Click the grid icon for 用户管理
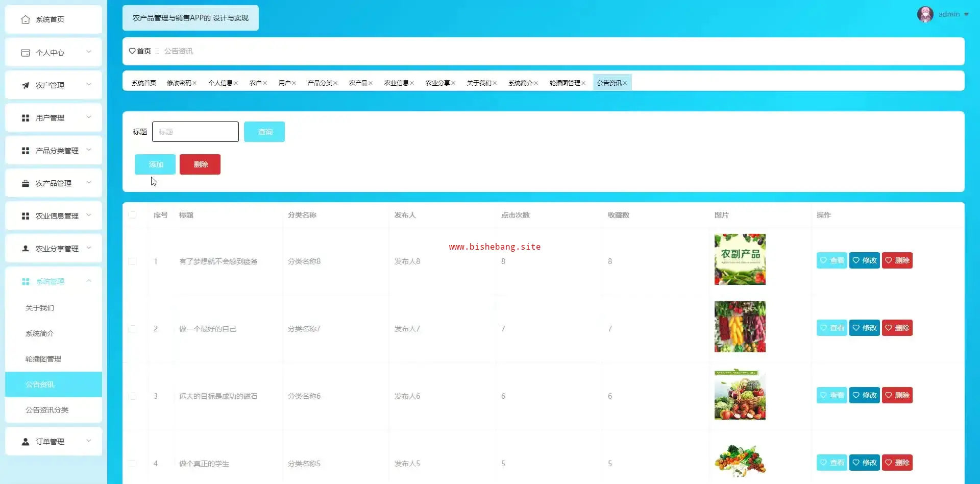The width and height of the screenshot is (980, 484). pyautogui.click(x=26, y=118)
